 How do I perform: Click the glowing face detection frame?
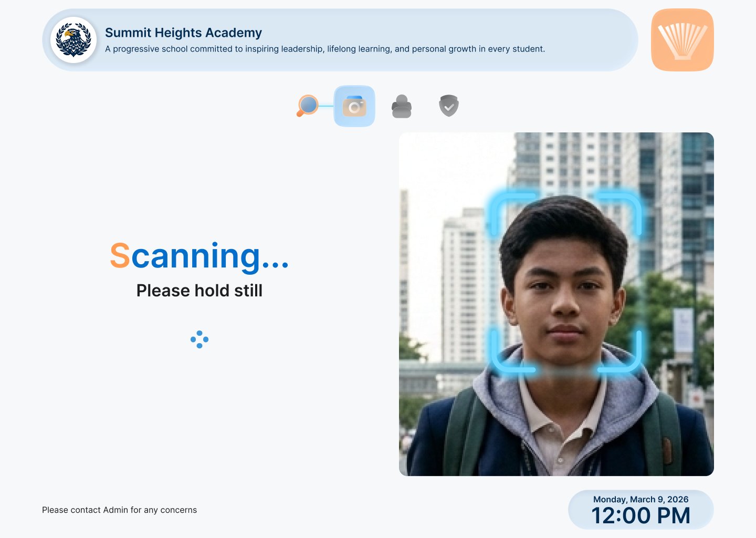(x=565, y=283)
